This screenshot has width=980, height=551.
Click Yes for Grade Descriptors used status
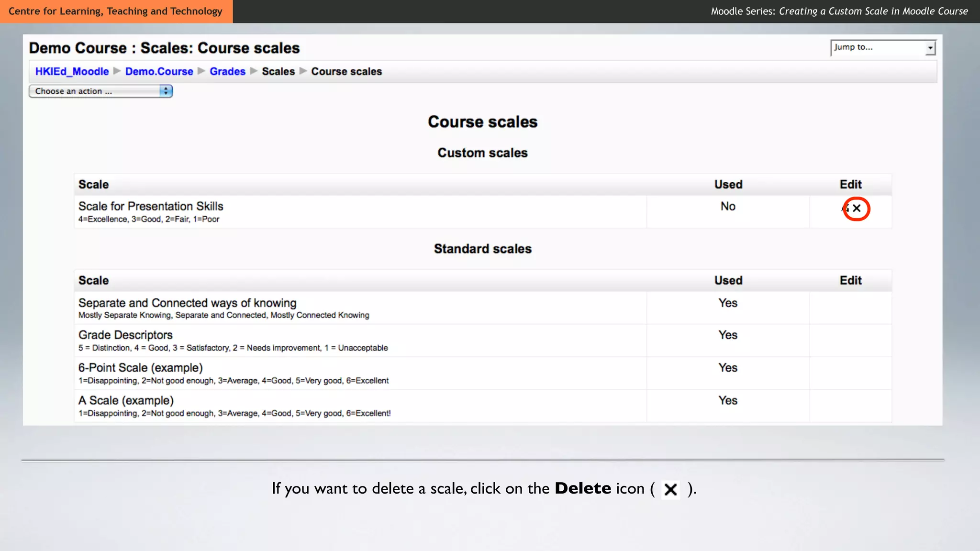[x=728, y=335]
